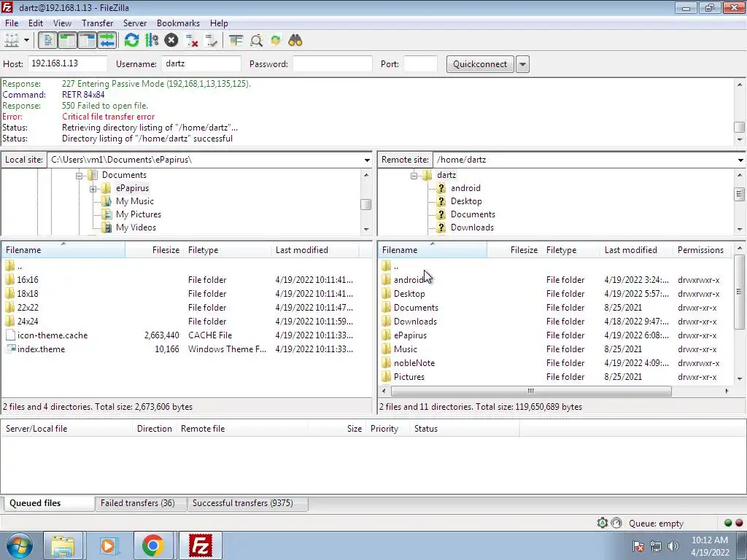Select the remote ePapirus folder
This screenshot has width=747, height=560.
tap(410, 335)
